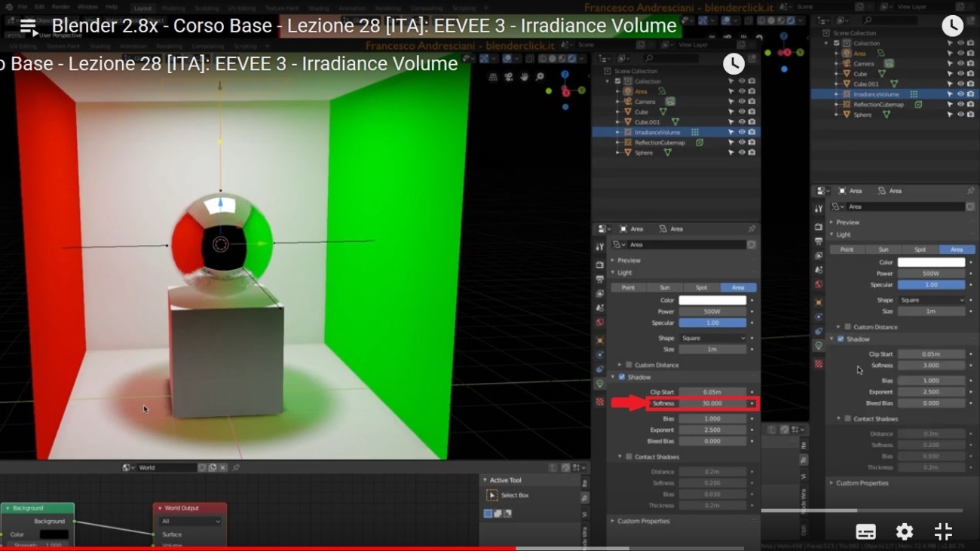Open Texture properties tab in enlarged inset
980x551 pixels.
click(x=600, y=402)
